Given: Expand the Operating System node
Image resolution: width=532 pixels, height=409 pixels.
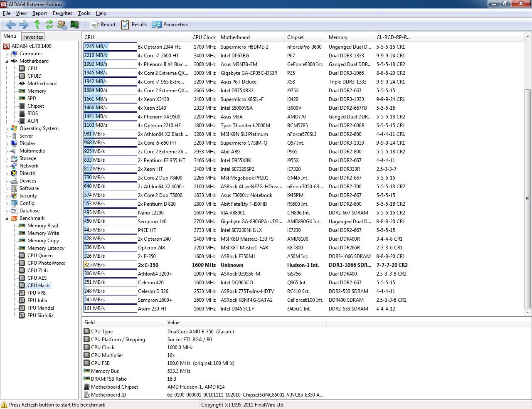Looking at the screenshot, I should (7, 129).
